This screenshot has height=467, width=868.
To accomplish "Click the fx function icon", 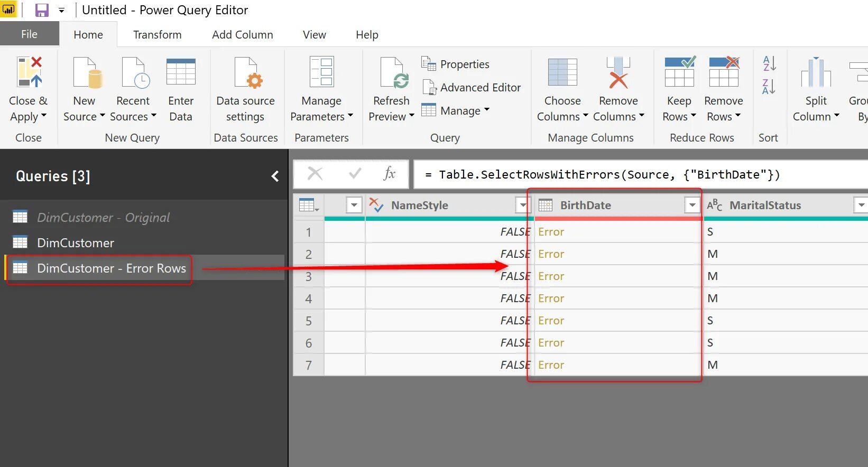I will click(x=390, y=173).
